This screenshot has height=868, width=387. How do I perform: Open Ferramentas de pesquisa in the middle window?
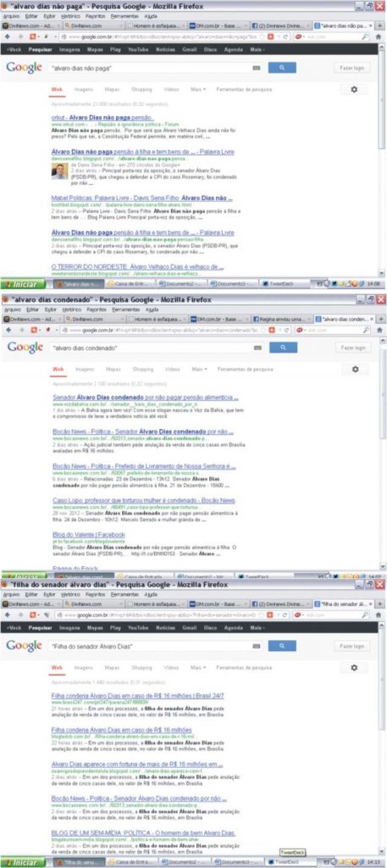[x=245, y=370]
